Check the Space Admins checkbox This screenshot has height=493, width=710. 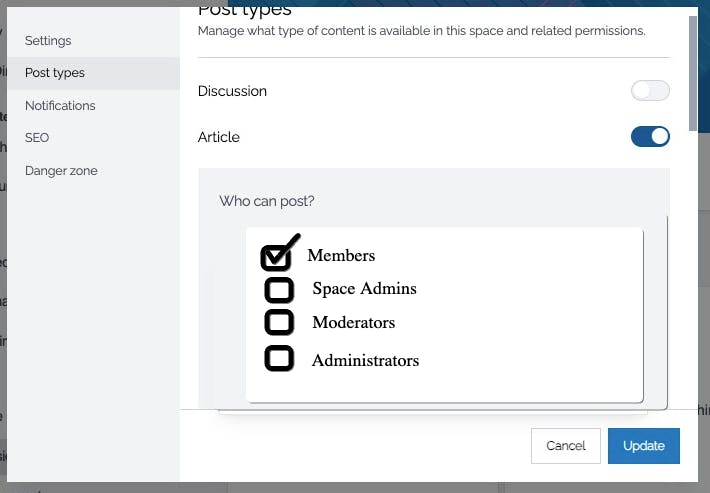(279, 290)
